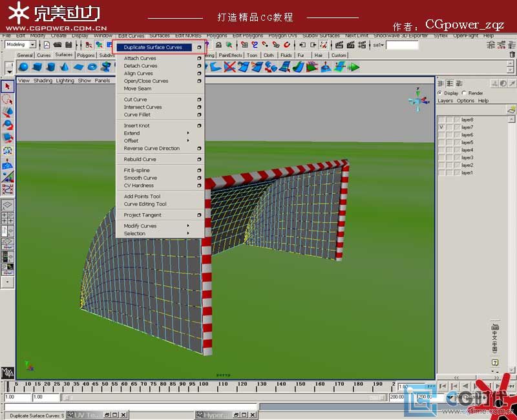Click the layer list scroll up arrow
The width and height of the screenshot is (517, 420).
tap(511, 119)
